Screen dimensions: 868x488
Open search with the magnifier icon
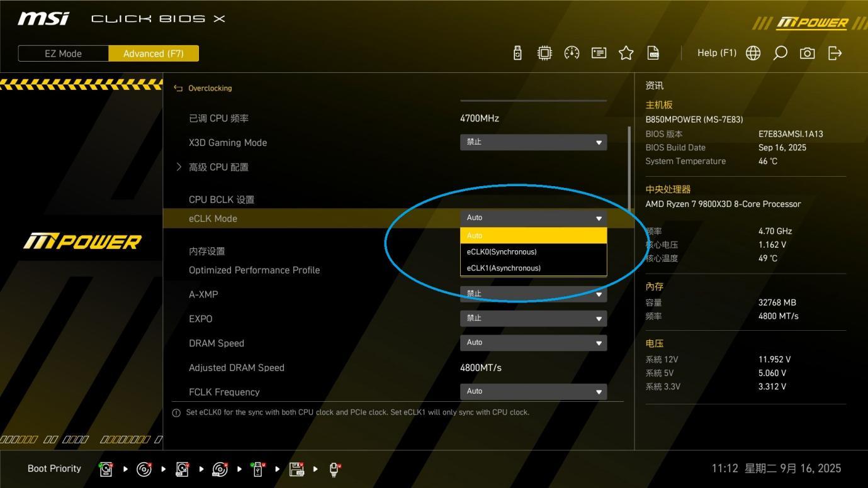(x=780, y=53)
